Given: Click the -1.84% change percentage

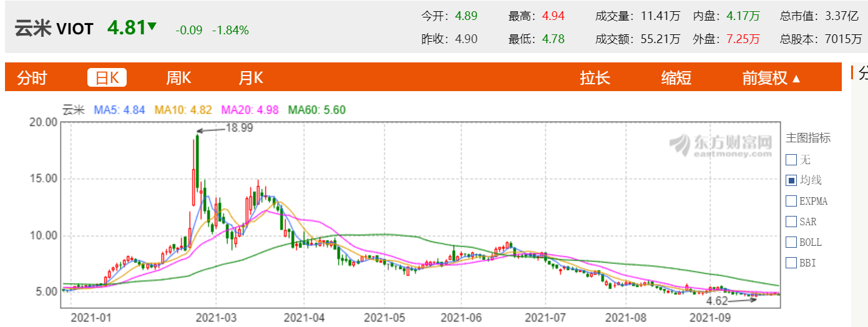Looking at the screenshot, I should [230, 30].
